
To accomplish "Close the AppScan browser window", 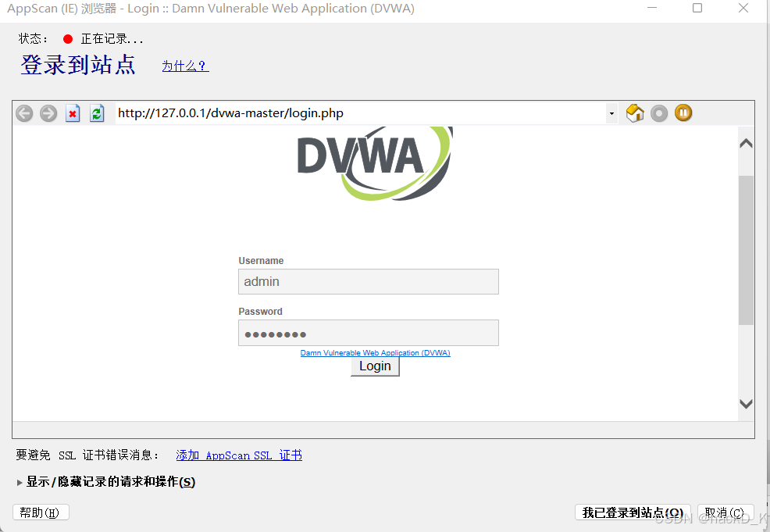I will click(x=743, y=8).
